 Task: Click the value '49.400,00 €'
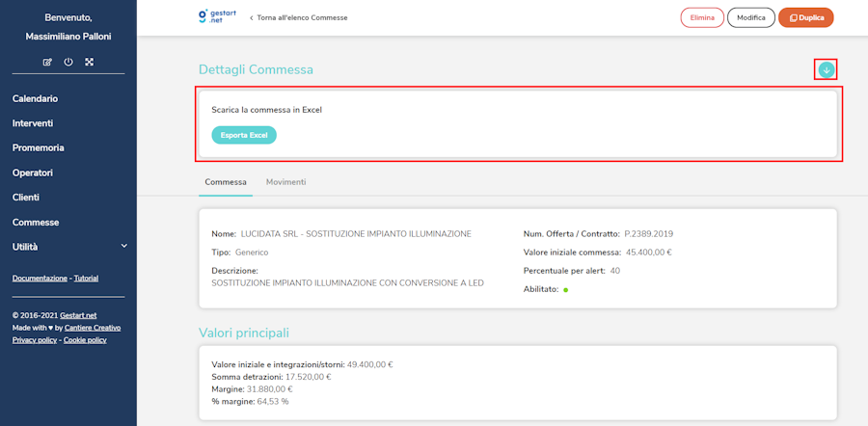(369, 364)
